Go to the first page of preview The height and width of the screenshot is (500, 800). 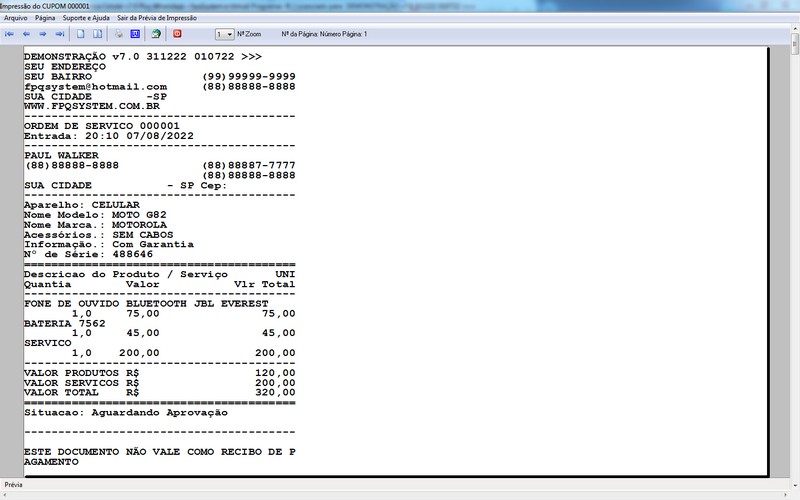coord(9,34)
